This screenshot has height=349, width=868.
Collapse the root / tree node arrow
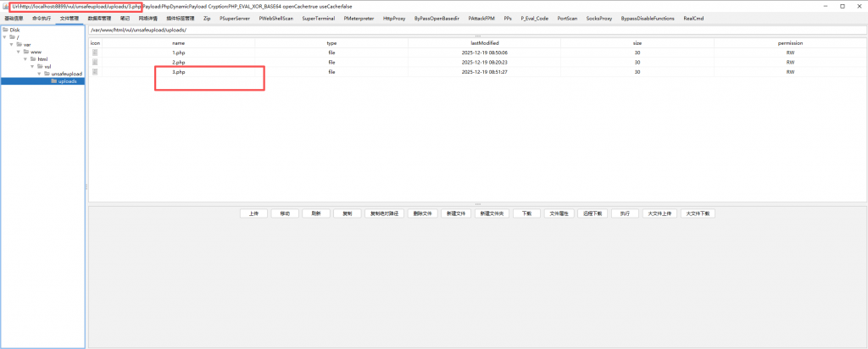(x=4, y=37)
